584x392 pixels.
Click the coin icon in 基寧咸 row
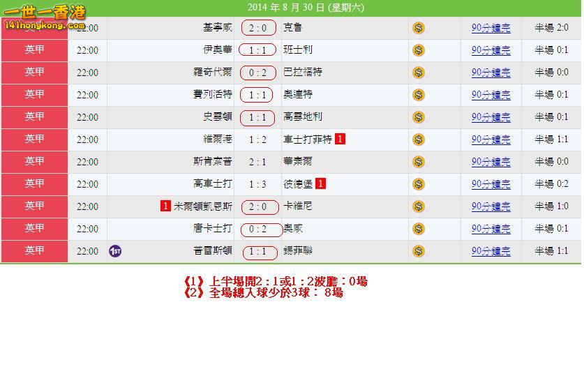click(x=418, y=28)
